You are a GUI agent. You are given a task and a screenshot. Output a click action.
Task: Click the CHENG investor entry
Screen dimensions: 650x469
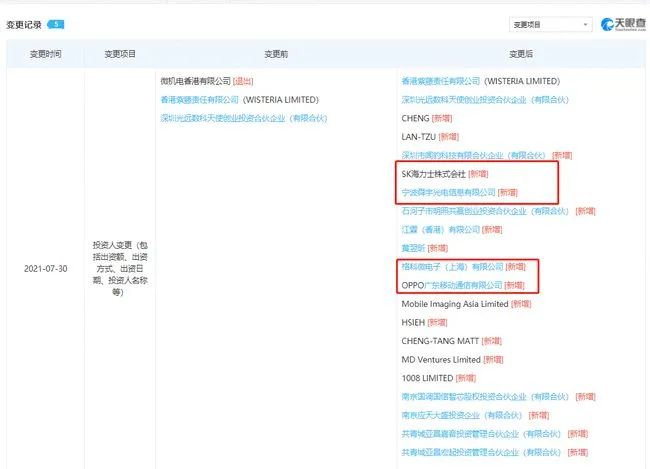pyautogui.click(x=415, y=119)
